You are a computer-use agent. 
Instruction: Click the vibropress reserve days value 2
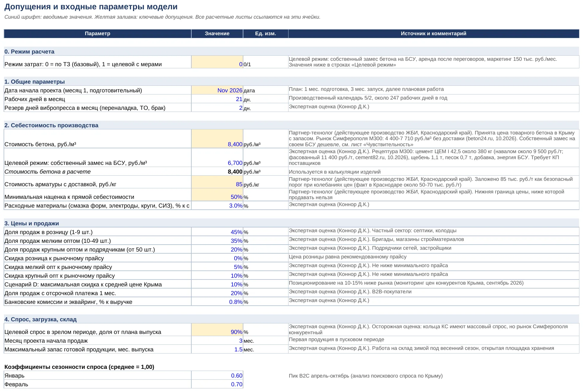tap(217, 108)
